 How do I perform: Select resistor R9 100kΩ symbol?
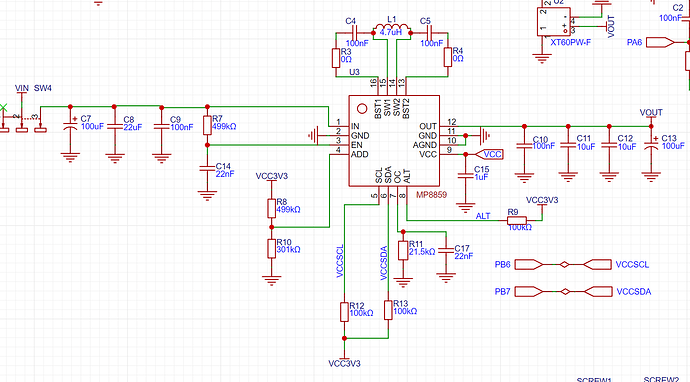click(x=517, y=220)
